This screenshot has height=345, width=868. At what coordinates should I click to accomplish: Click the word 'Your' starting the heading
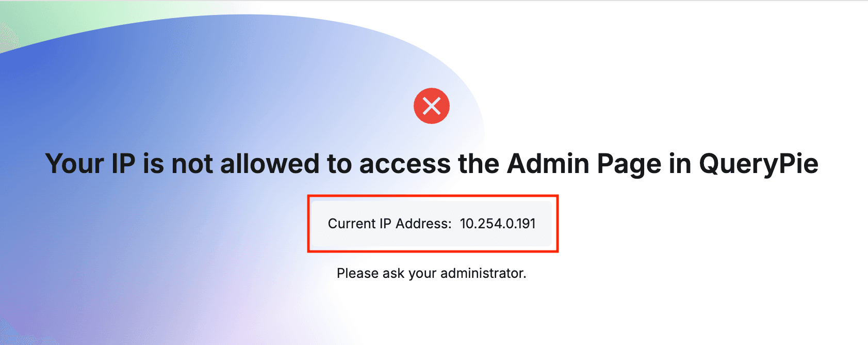[x=75, y=164]
